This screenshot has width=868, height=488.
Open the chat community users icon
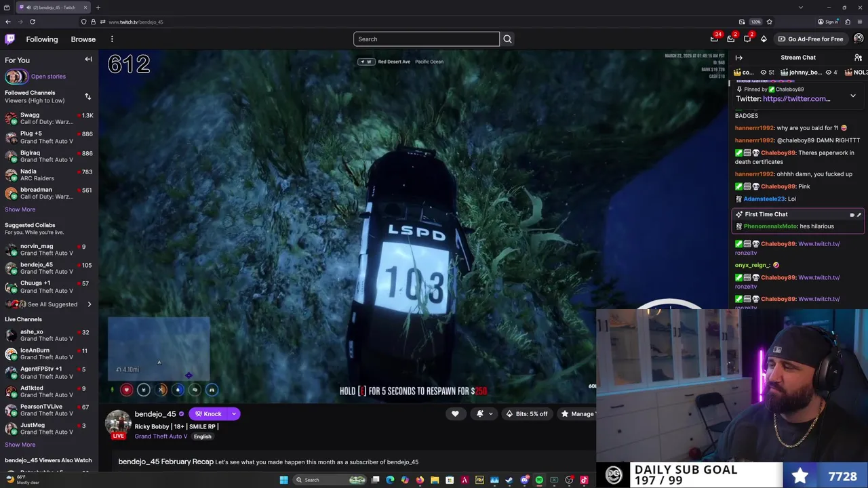coord(859,58)
